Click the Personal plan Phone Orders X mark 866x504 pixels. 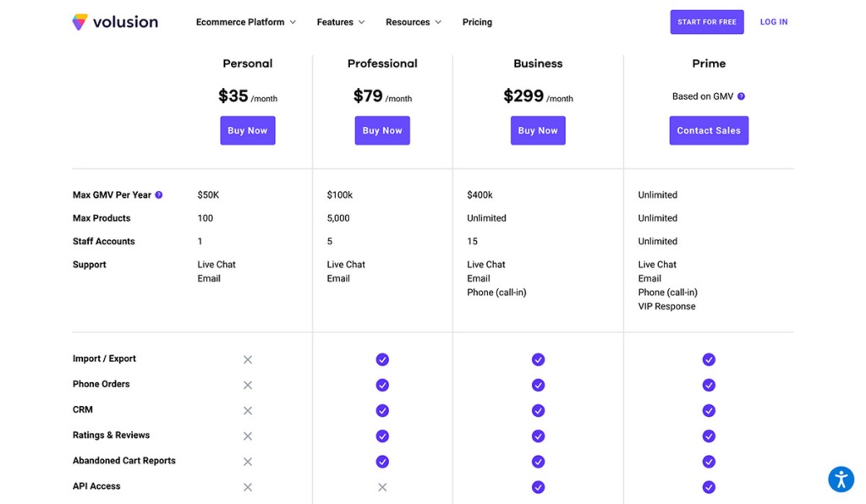248,385
